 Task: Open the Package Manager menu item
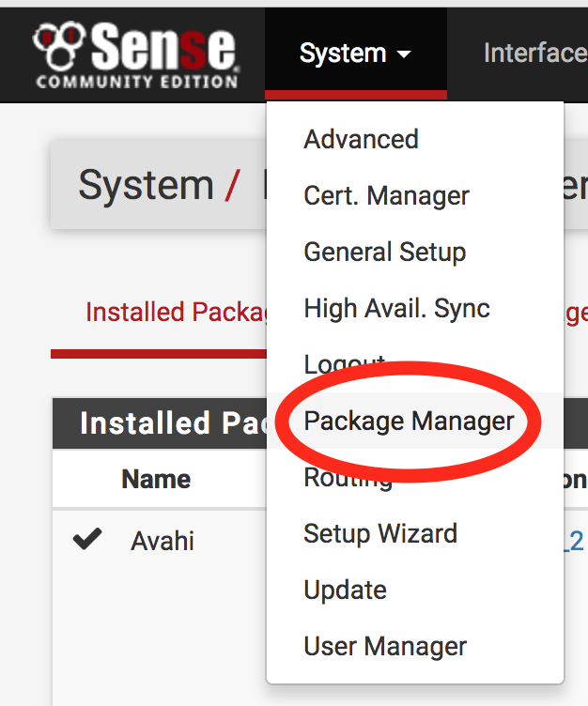point(409,422)
